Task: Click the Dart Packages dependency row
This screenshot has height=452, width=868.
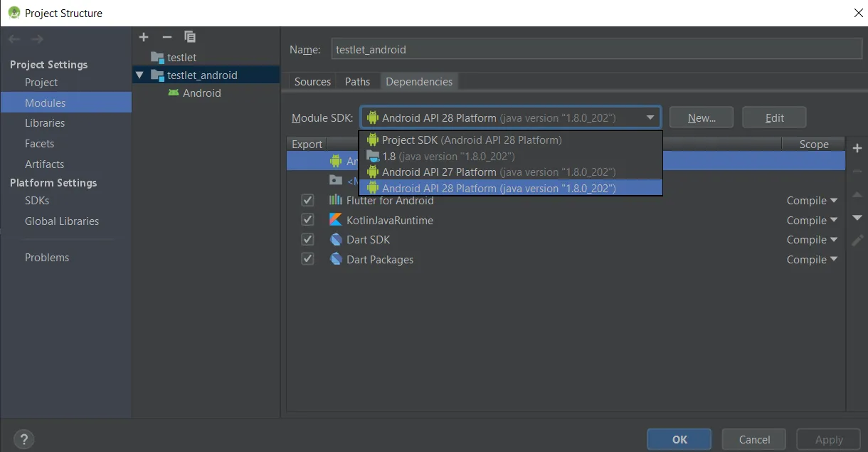Action: (x=566, y=259)
